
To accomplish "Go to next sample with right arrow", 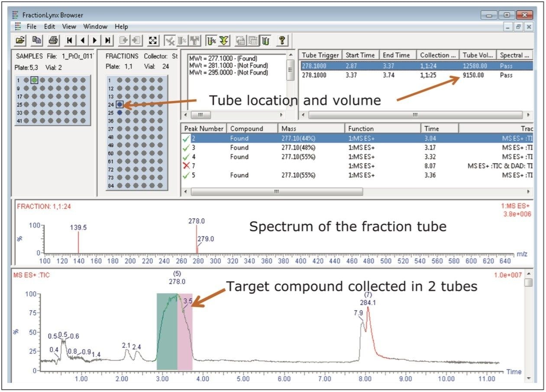I will (95, 40).
